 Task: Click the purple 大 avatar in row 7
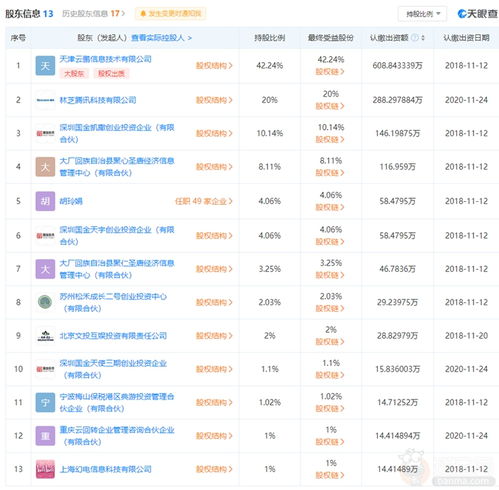pos(45,269)
